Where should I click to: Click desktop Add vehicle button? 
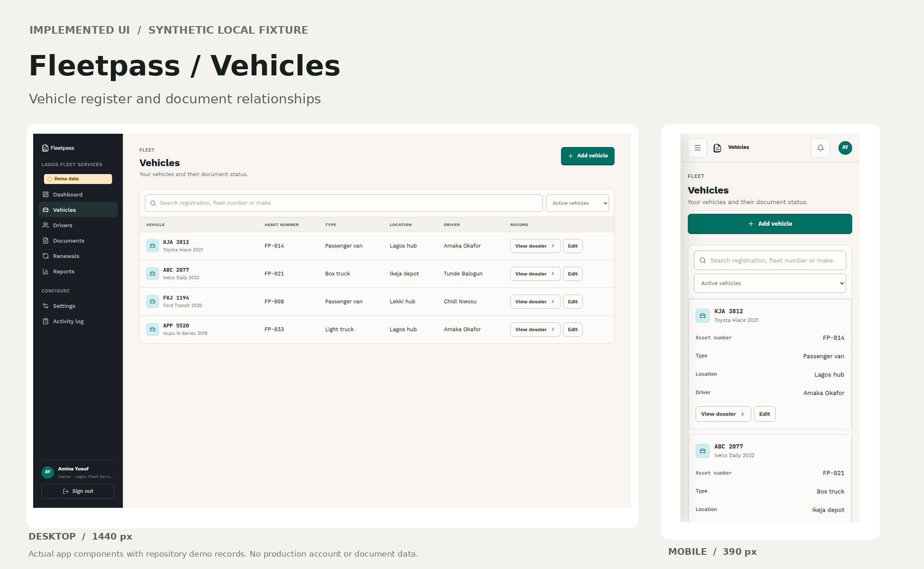click(588, 156)
